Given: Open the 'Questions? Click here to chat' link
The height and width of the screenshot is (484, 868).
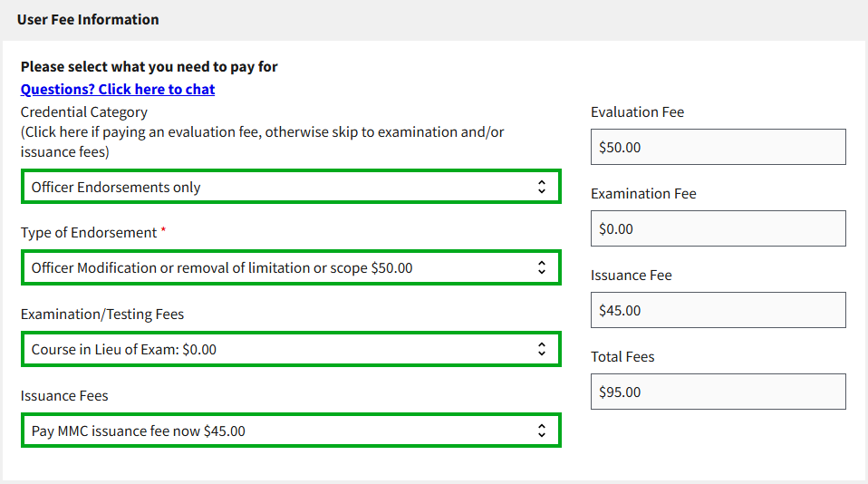Looking at the screenshot, I should (118, 89).
